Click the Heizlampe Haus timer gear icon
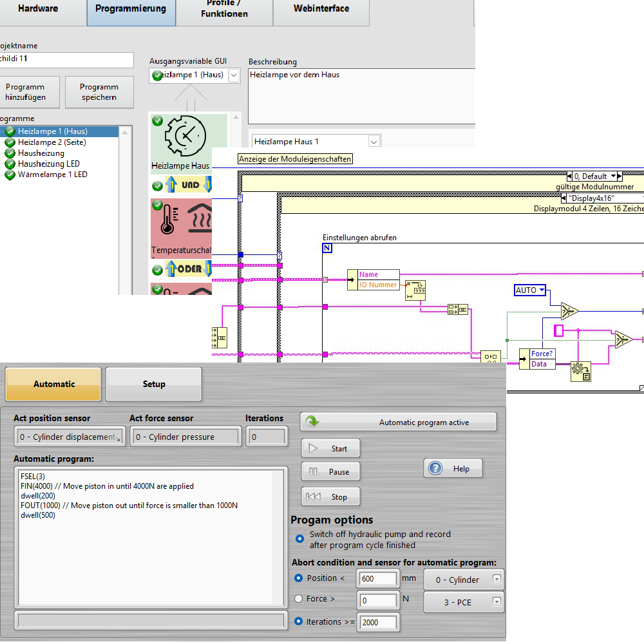This screenshot has width=644, height=644. (x=185, y=135)
